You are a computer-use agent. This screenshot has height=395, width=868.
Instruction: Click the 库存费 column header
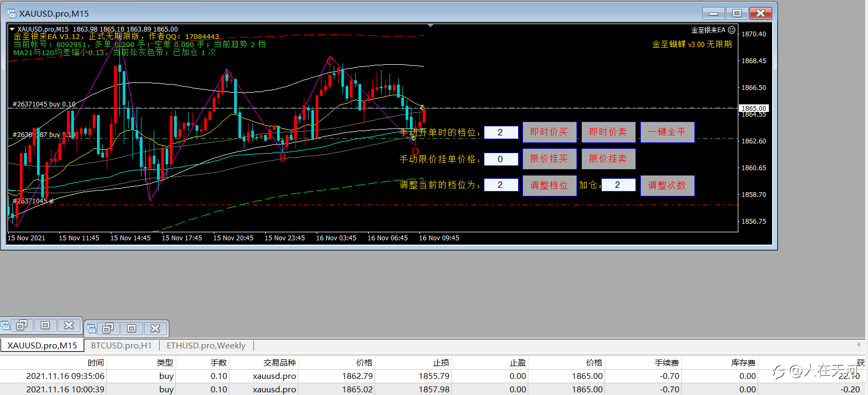point(720,363)
